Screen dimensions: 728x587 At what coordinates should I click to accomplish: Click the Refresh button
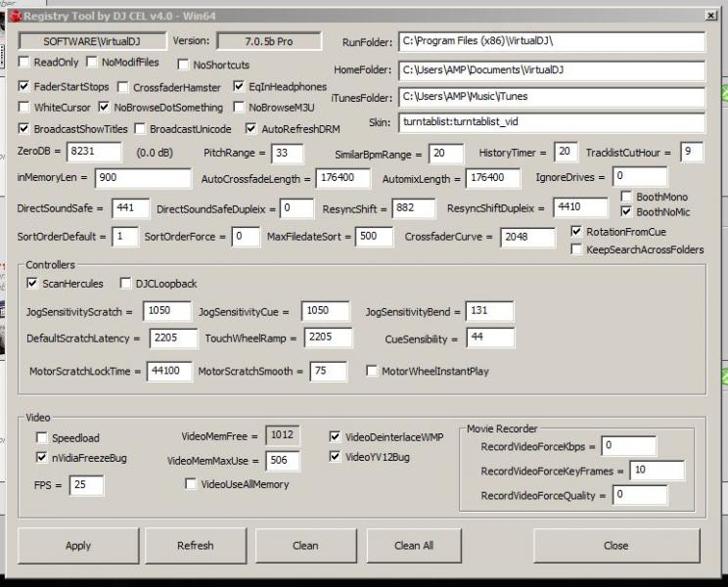click(196, 546)
